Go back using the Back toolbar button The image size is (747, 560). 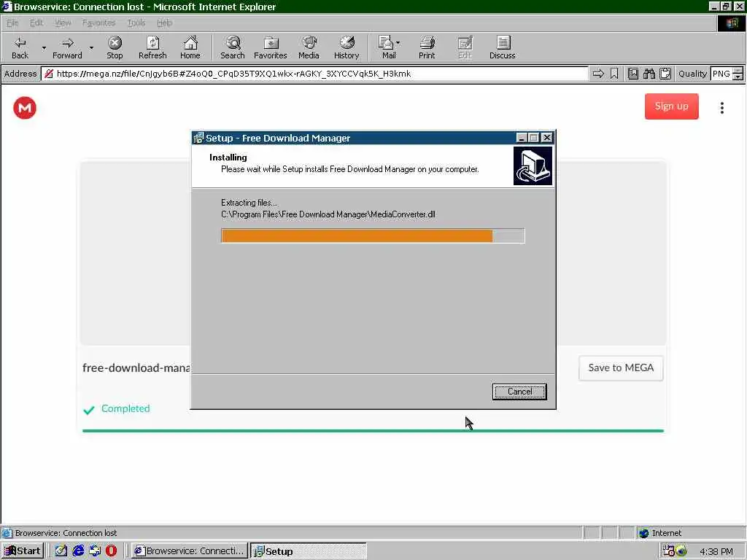tap(20, 47)
